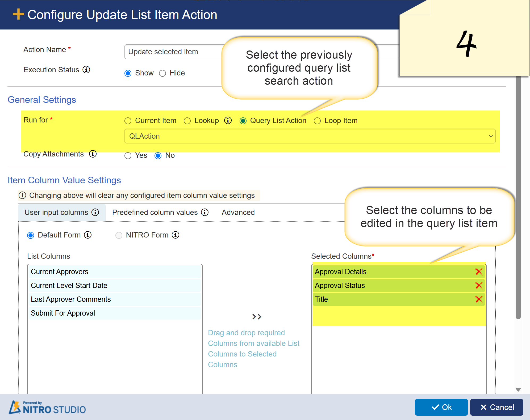Image resolution: width=530 pixels, height=420 pixels.
Task: Remove Title column with red X
Action: pos(479,299)
